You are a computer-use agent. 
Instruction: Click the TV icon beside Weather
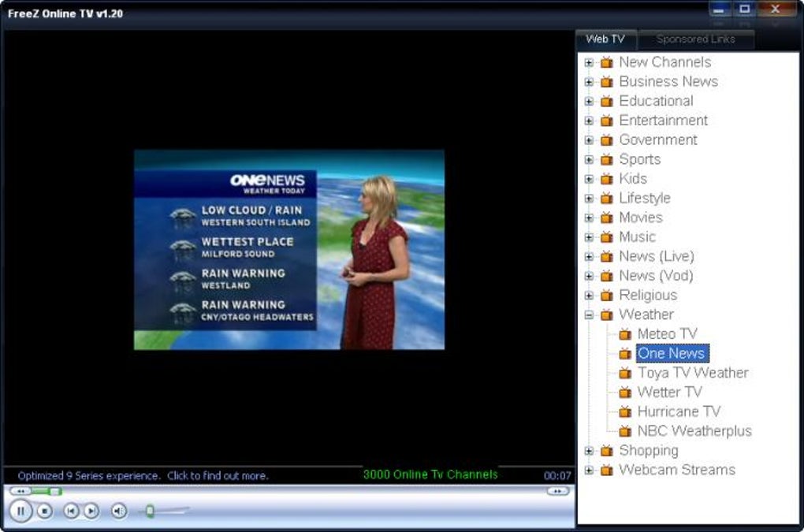[x=607, y=314]
